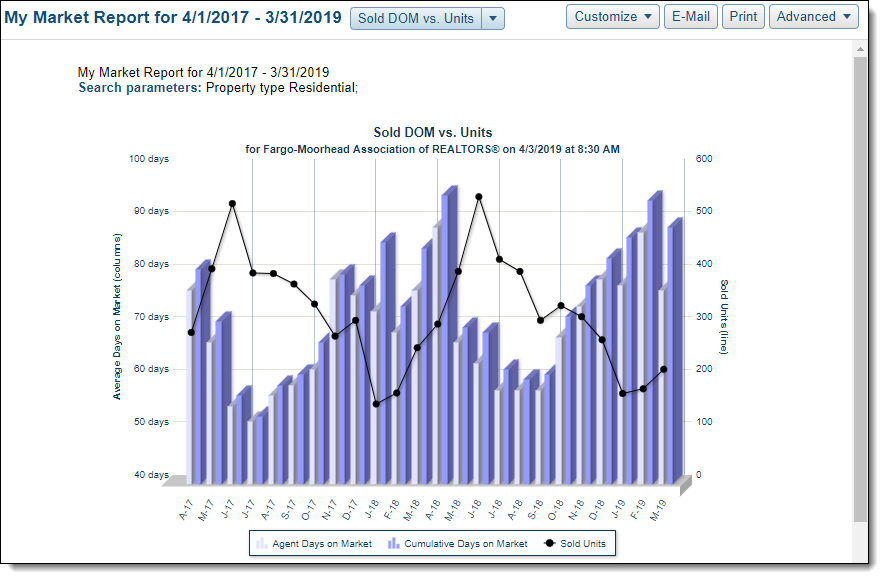The image size is (884, 579).
Task: Click the Sold DOM vs. Units selector
Action: click(416, 19)
